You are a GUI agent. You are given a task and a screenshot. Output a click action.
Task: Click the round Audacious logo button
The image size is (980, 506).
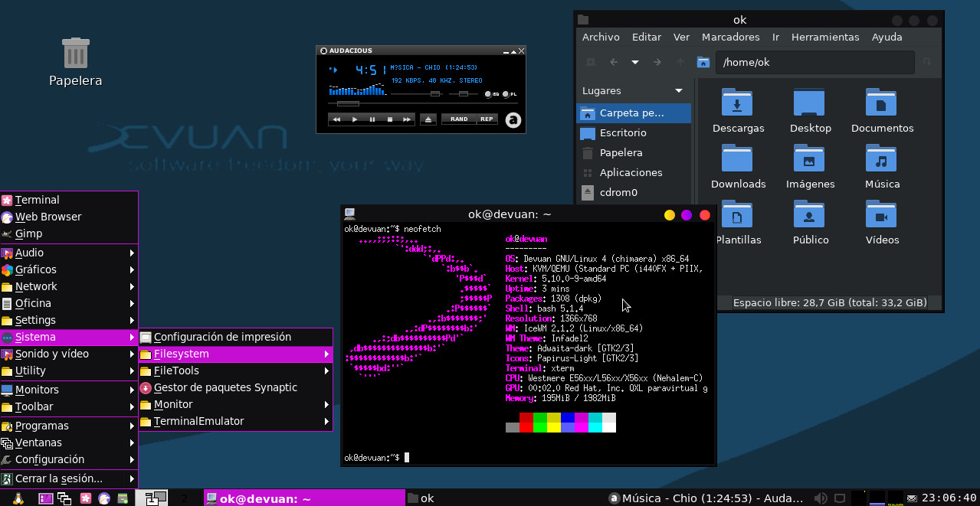coord(514,119)
